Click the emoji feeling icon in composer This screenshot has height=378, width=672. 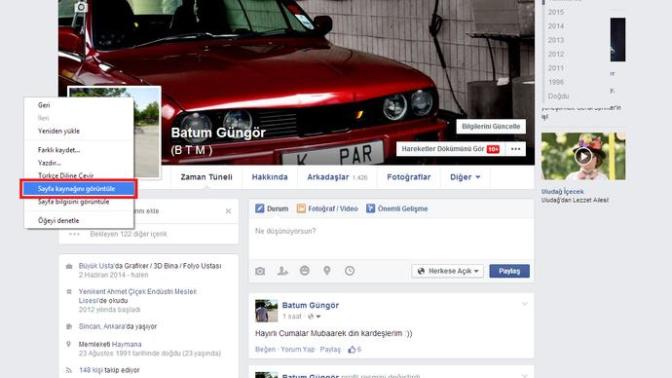click(x=305, y=271)
